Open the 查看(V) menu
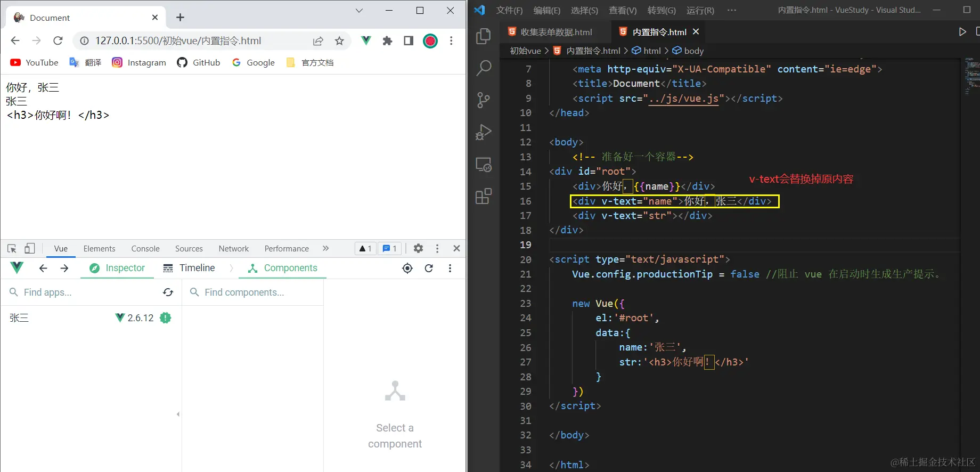Screen dimensions: 980x472 pyautogui.click(x=623, y=10)
